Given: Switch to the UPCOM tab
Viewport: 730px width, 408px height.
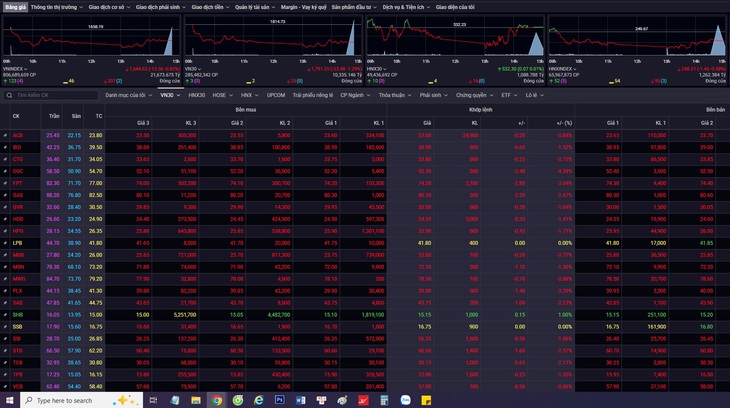Looking at the screenshot, I should (276, 95).
